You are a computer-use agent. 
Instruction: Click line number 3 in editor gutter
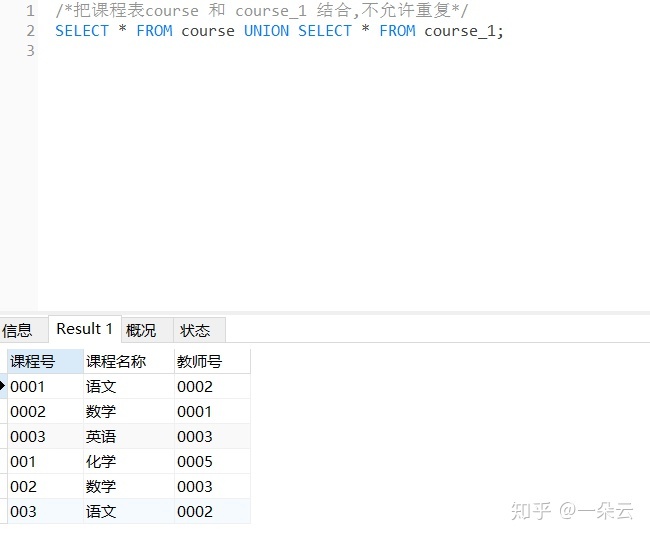pos(30,51)
